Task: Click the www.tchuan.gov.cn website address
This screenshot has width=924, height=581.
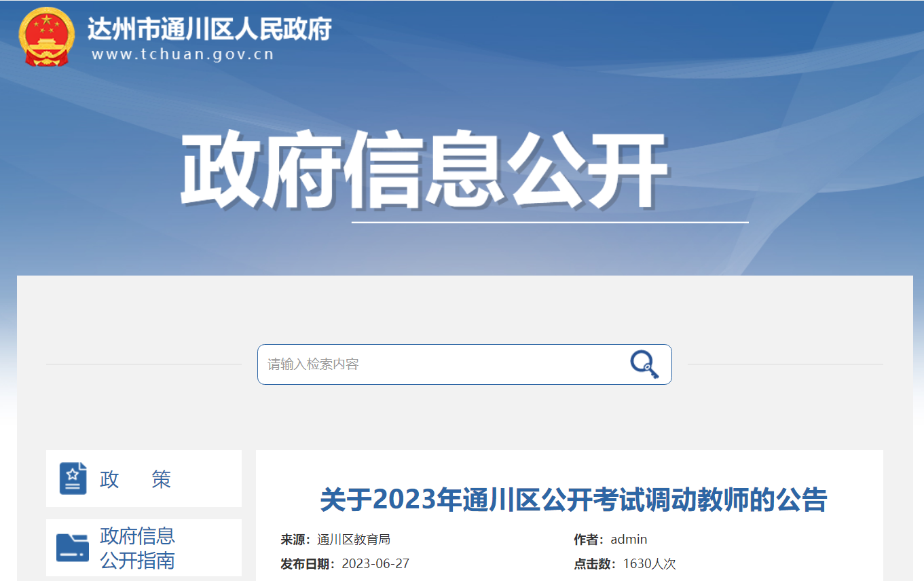Action: point(183,55)
